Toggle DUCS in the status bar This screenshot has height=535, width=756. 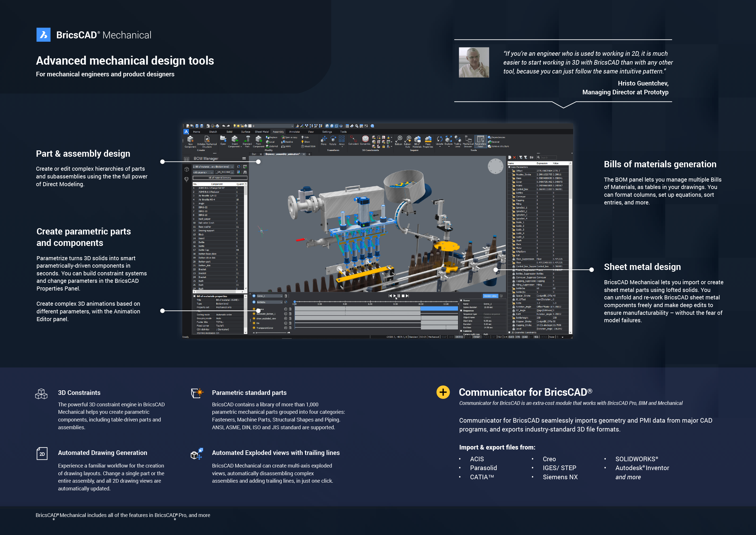click(x=511, y=337)
